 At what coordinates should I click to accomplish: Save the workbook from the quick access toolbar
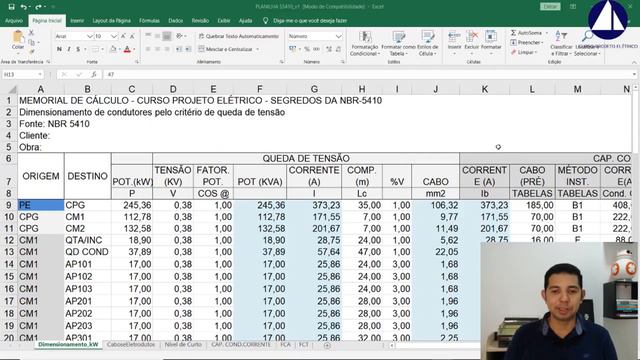[11, 7]
